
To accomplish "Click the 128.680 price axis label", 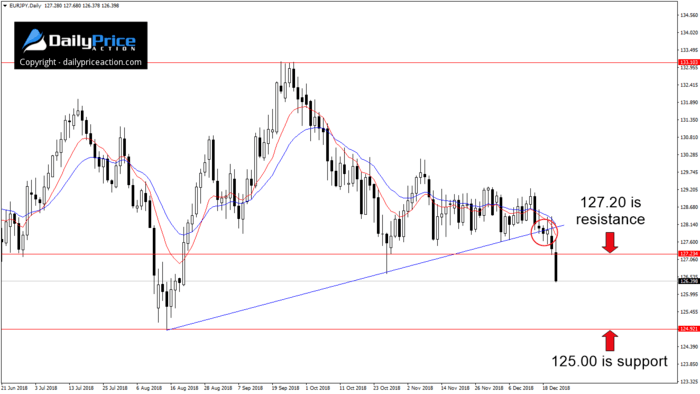I will 689,207.
